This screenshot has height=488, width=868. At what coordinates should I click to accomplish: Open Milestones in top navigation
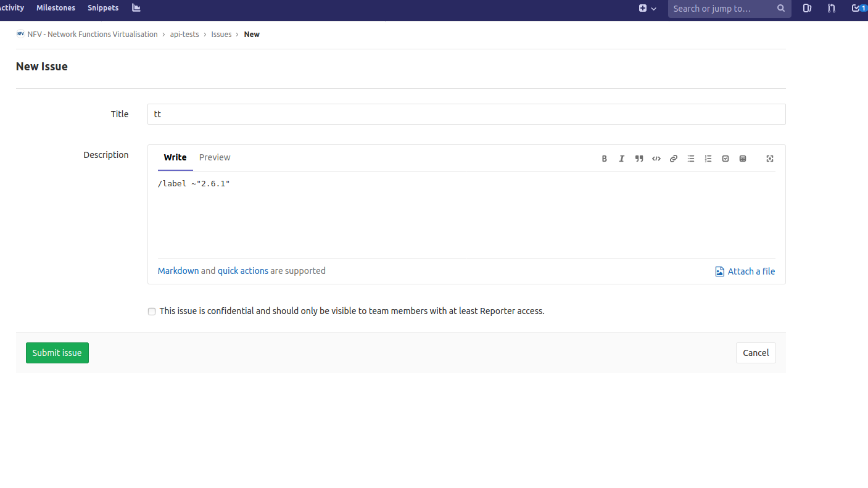[x=56, y=8]
